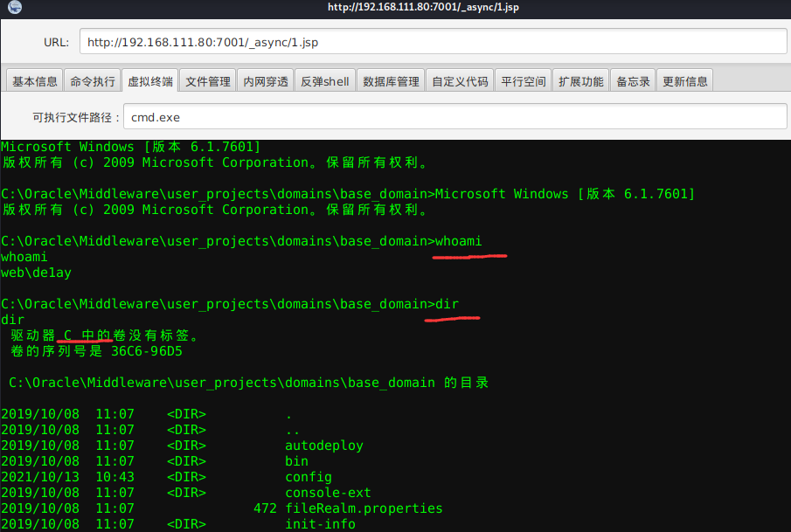Click the 可执行文件路径 label
Screen dimensions: 791x532
tap(76, 117)
